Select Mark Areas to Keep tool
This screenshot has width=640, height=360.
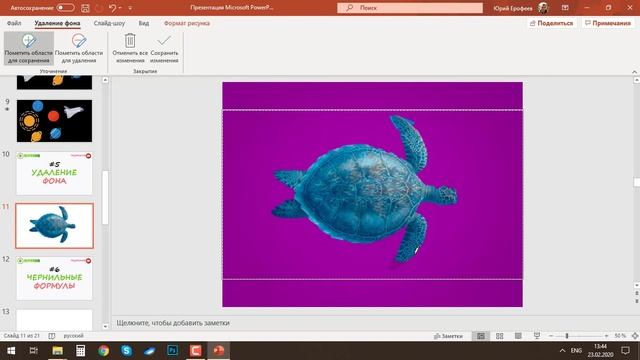[x=29, y=48]
